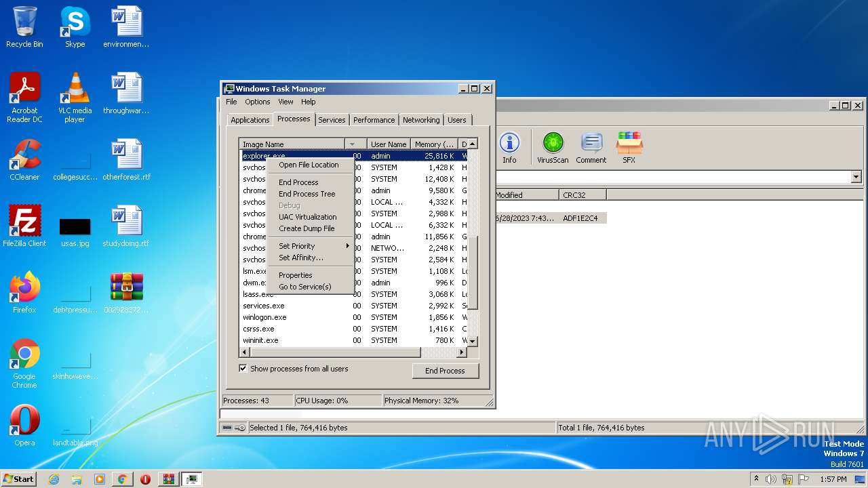868x488 pixels.
Task: Choose Open File Location from context menu
Action: (x=309, y=165)
